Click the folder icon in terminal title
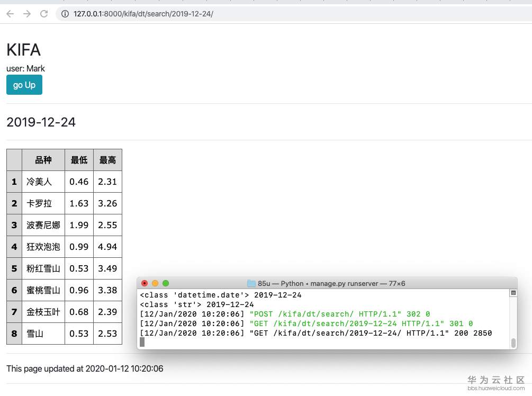The image size is (532, 396). (x=251, y=283)
